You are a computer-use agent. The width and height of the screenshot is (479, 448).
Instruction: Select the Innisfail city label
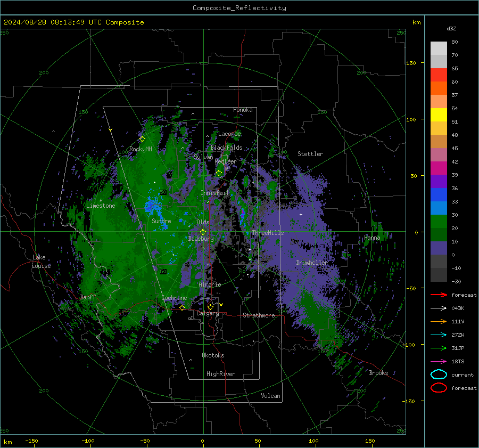coord(214,193)
